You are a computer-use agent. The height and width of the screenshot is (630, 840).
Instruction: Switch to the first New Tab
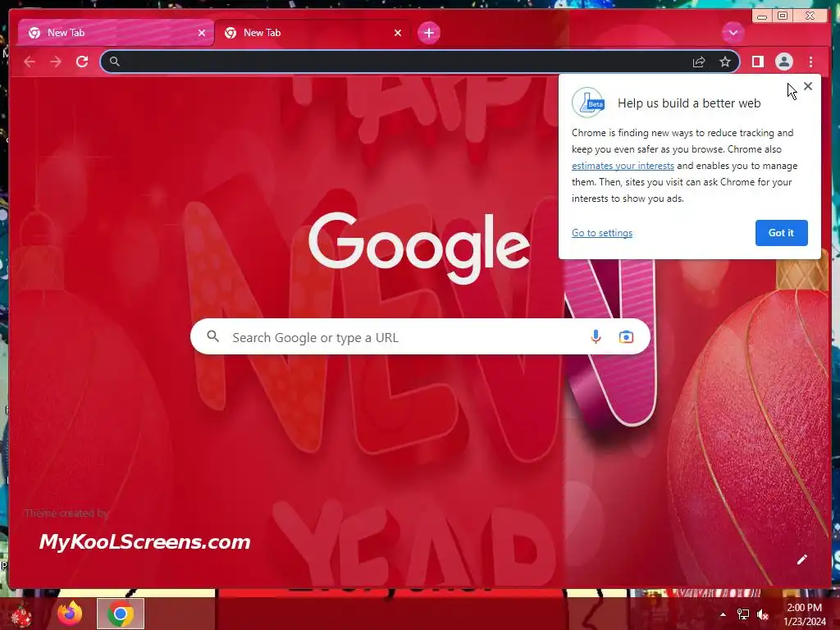(x=115, y=33)
